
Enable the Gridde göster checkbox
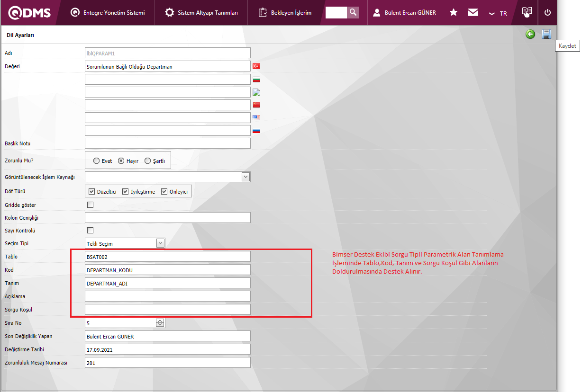[x=91, y=205]
